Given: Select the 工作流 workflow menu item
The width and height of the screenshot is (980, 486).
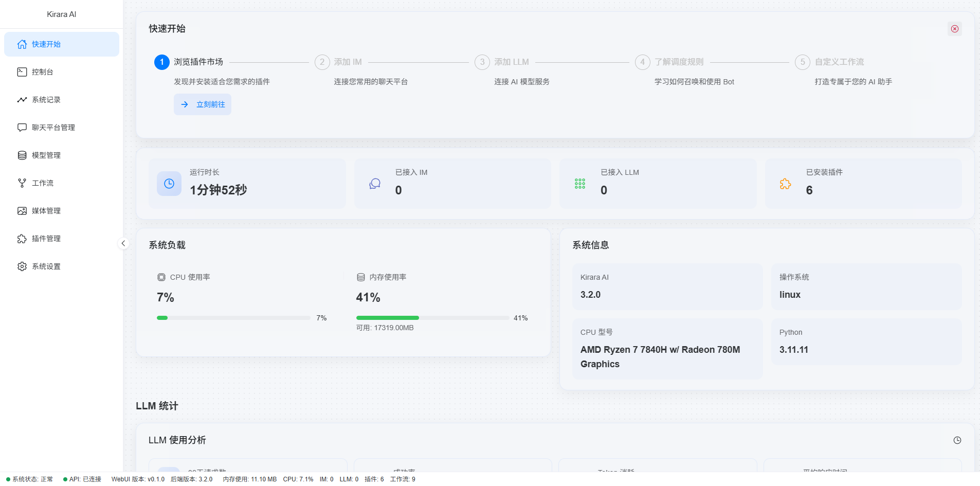Looking at the screenshot, I should 62,183.
